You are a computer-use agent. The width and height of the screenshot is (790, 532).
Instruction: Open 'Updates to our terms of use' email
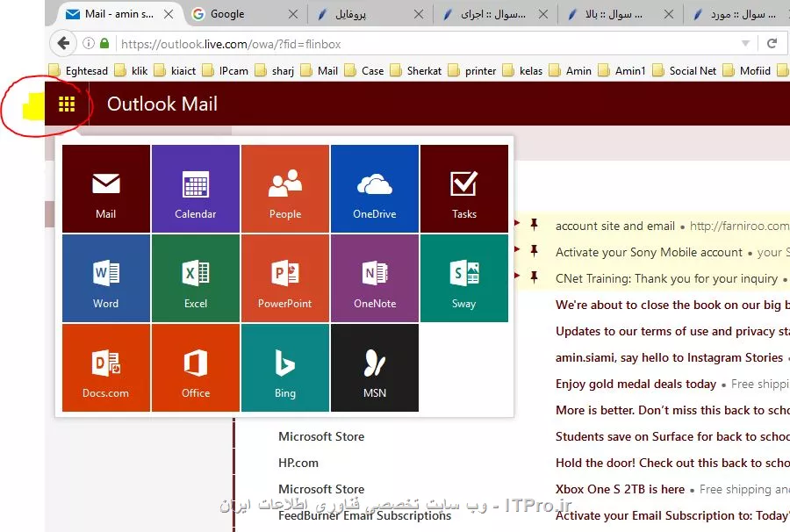coord(672,331)
